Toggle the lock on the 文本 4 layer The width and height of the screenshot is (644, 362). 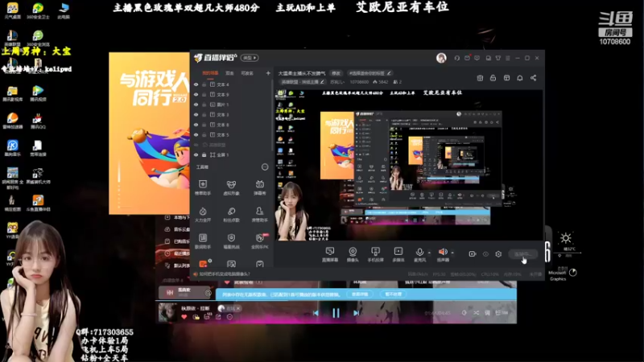tap(204, 84)
